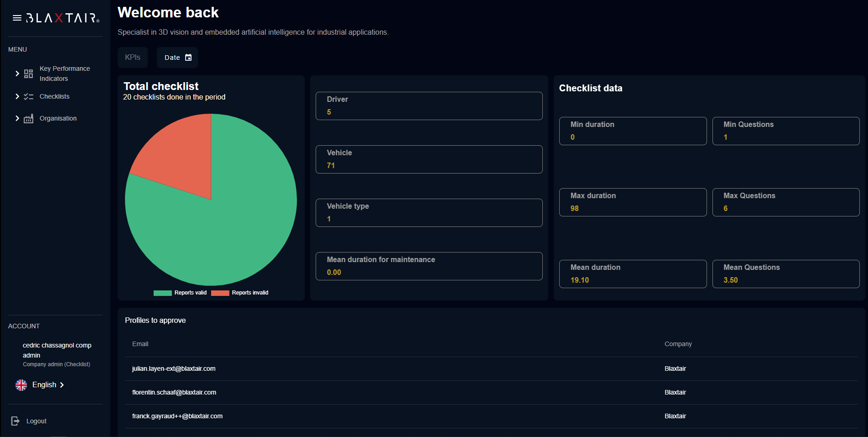Expand the Organisation menu chevron
The width and height of the screenshot is (868, 437).
pyautogui.click(x=17, y=118)
